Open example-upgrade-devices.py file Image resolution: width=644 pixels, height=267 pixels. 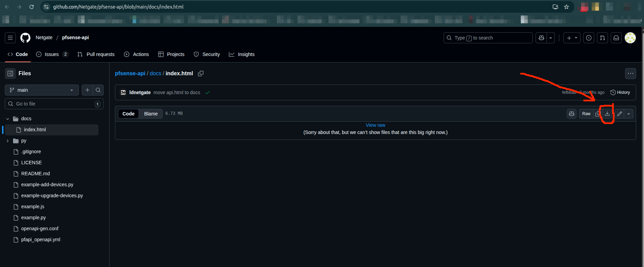pos(52,196)
